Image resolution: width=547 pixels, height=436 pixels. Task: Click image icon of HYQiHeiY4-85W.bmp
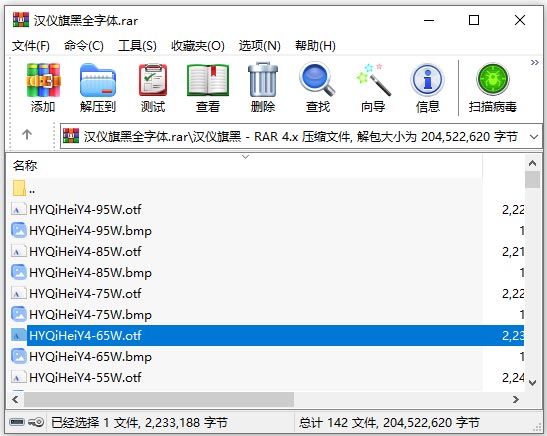coord(18,272)
